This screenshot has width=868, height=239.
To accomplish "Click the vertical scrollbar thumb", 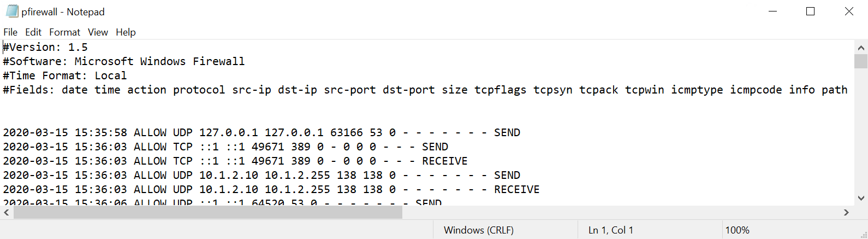I will point(861,61).
